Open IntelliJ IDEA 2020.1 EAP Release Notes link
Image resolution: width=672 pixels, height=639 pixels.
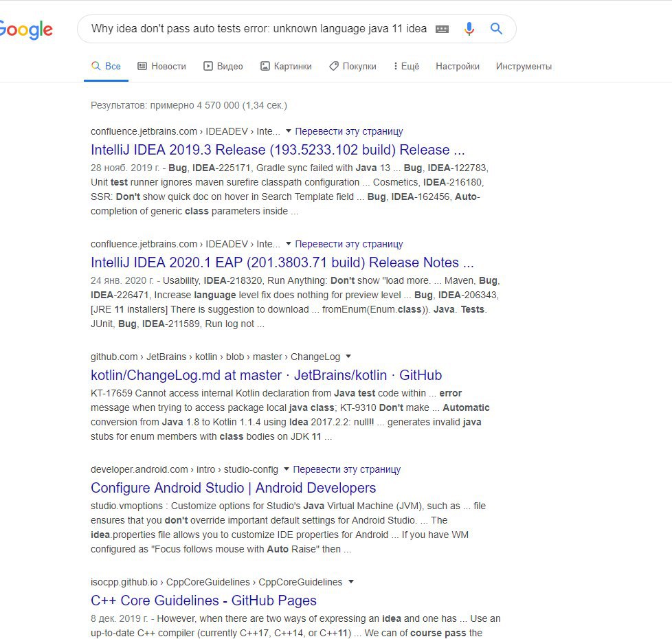pos(282,262)
